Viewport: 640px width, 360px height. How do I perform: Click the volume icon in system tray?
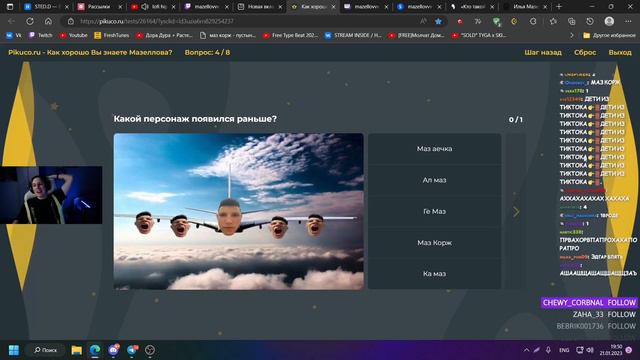(590, 350)
